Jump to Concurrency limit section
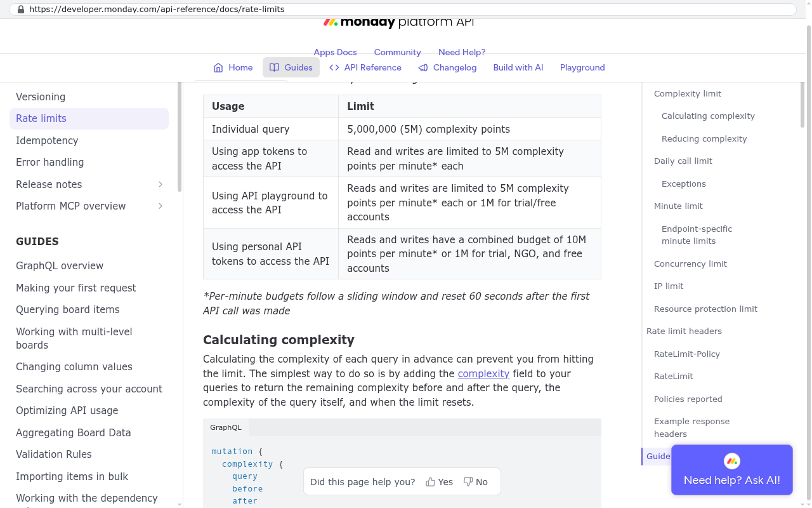The height and width of the screenshot is (508, 812). pos(690,264)
